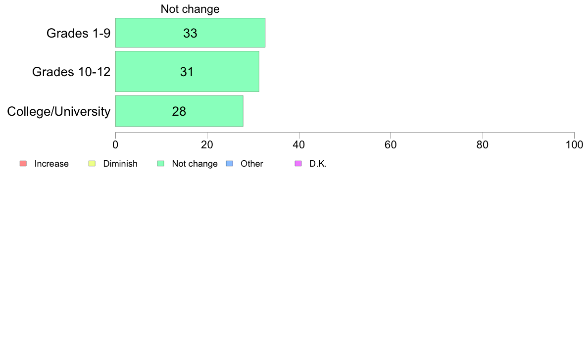Select the Increase legend label
588x364 pixels.
coord(51,164)
